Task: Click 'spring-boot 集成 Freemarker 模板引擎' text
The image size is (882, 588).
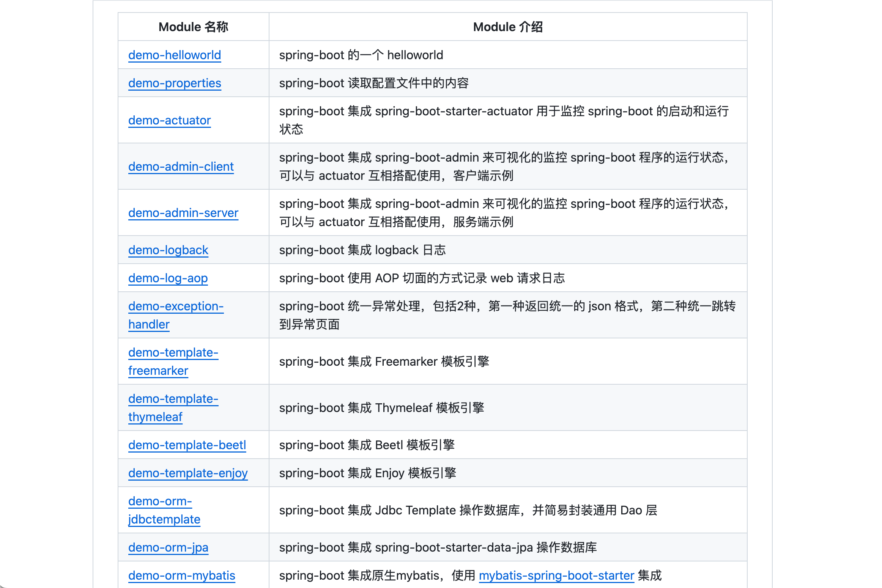Action: (x=384, y=362)
